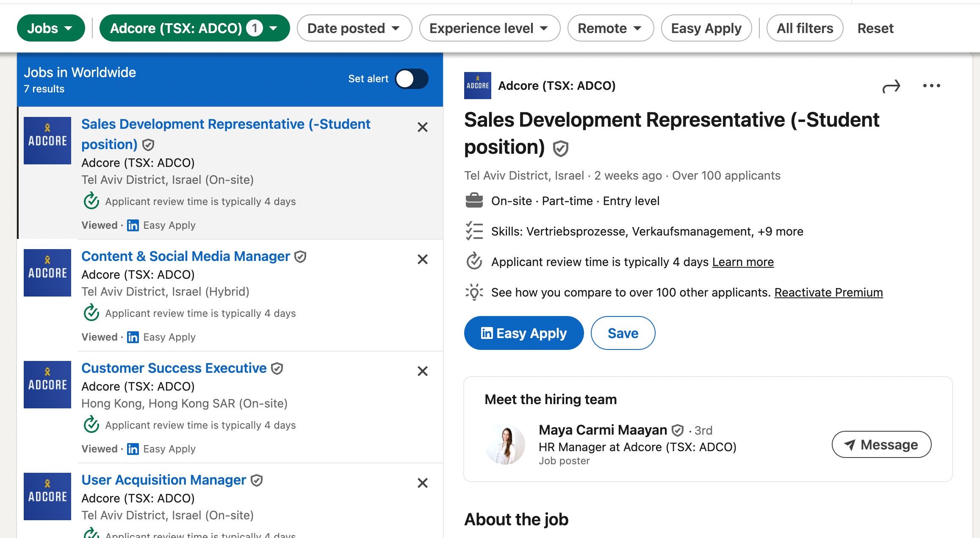Click Reactivate Premium link
980x538 pixels.
click(x=828, y=292)
